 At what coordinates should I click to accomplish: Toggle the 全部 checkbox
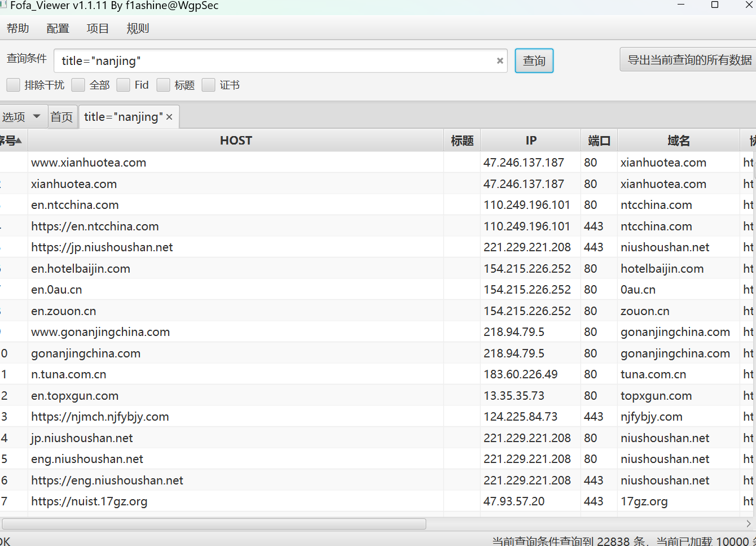(x=78, y=85)
